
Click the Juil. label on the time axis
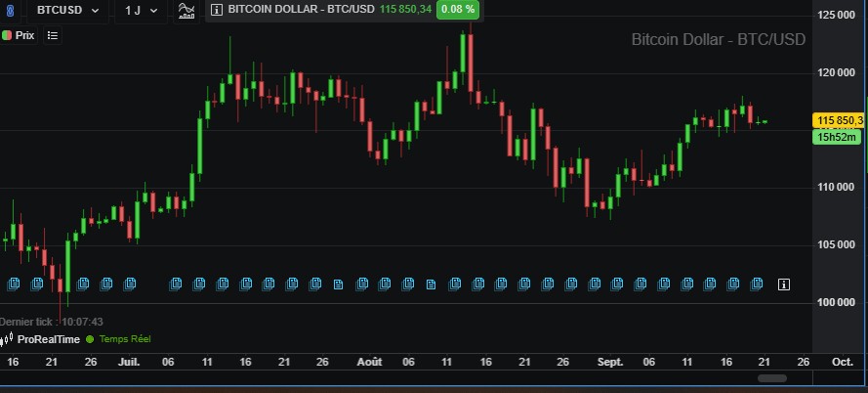coord(129,363)
